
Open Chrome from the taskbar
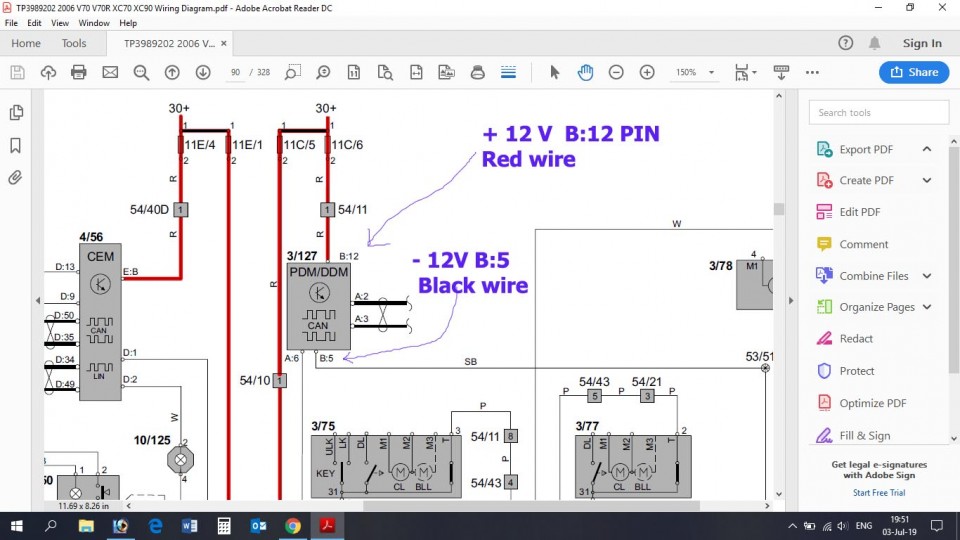293,526
